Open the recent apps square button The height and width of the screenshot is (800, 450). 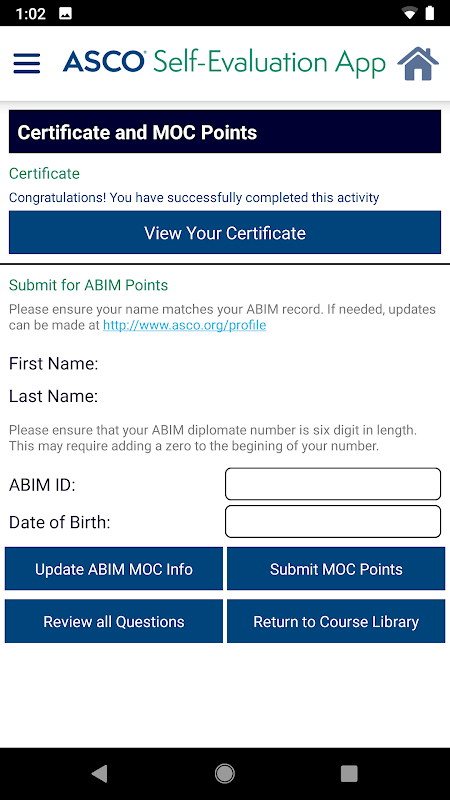tap(349, 773)
